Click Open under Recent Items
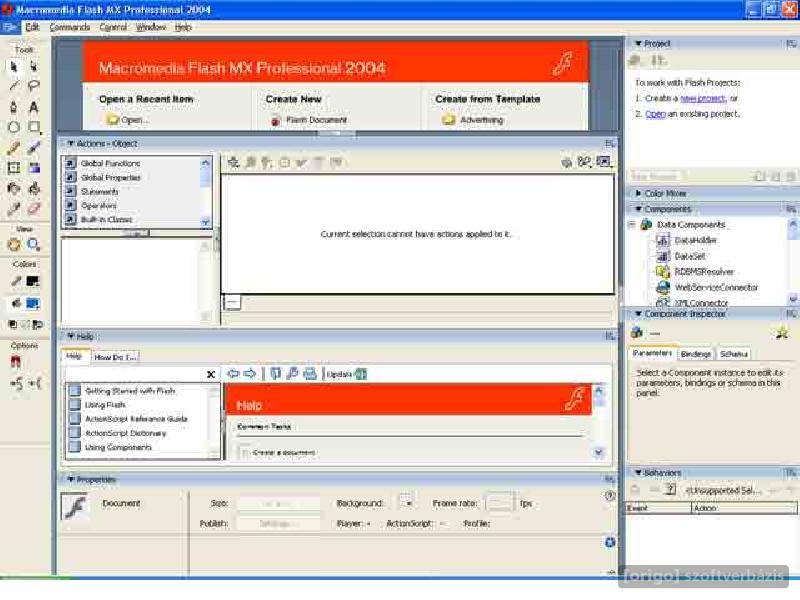800x600 pixels. coord(128,120)
